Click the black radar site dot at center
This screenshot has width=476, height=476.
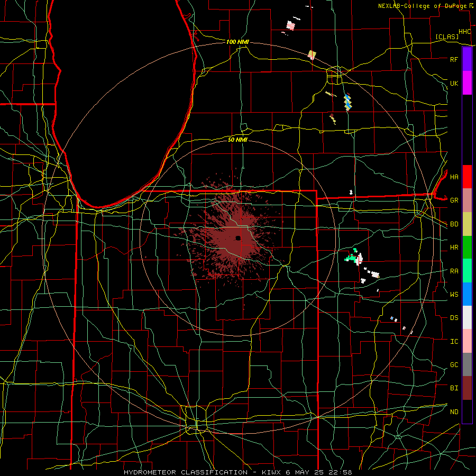tap(237, 237)
